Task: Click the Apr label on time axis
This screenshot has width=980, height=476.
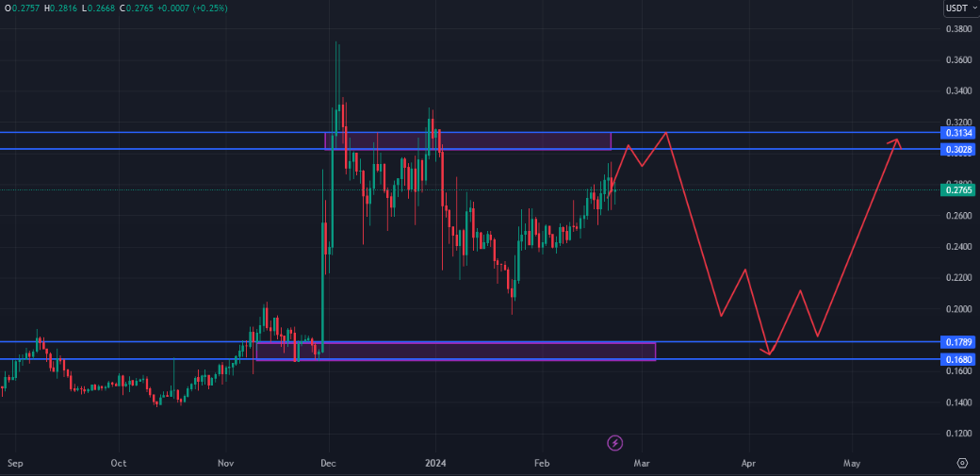Action: (x=748, y=464)
